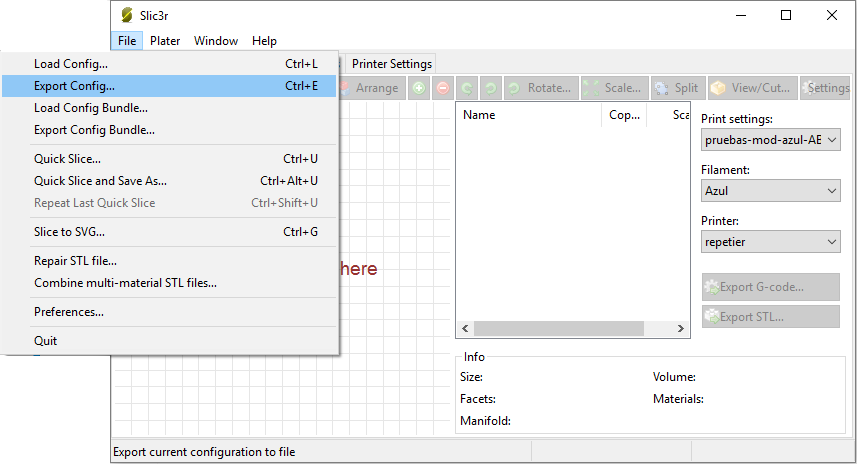Click the rotate clockwise arrow icon
The image size is (857, 464).
pos(491,88)
